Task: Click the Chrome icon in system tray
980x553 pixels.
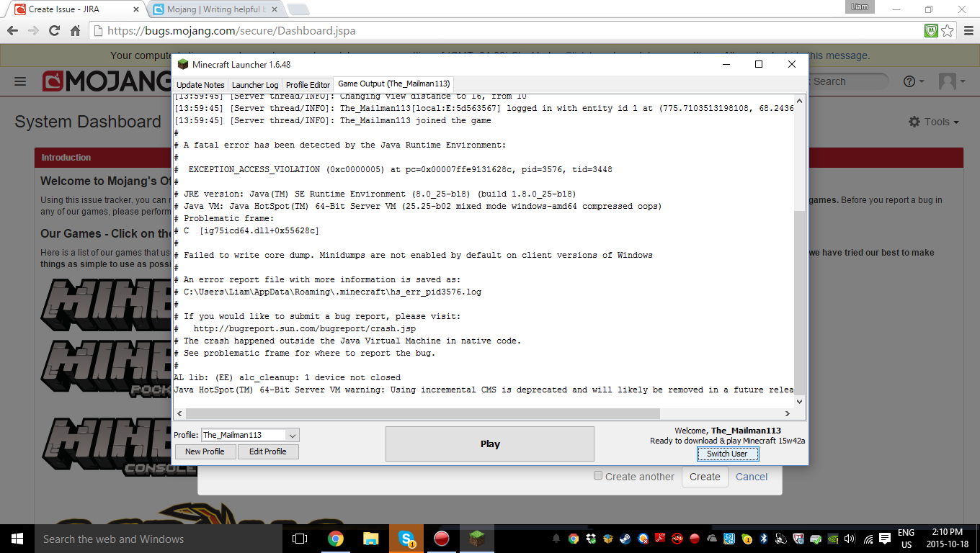Action: point(574,539)
